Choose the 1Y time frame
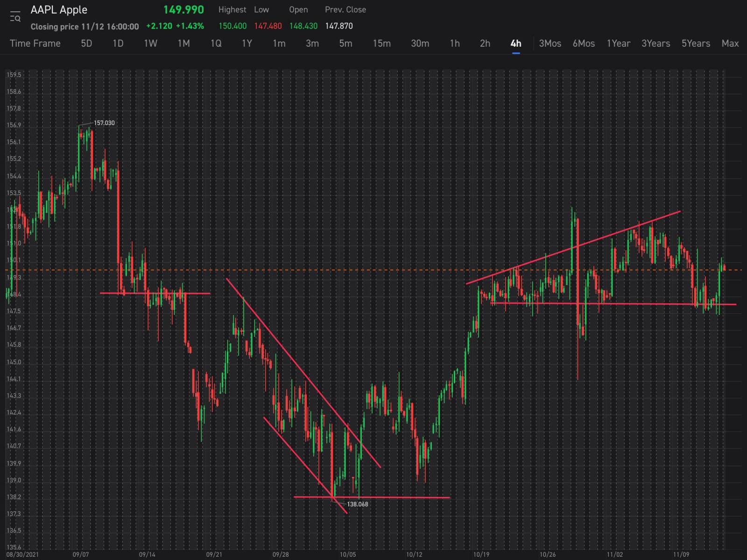The width and height of the screenshot is (747, 560). point(247,43)
